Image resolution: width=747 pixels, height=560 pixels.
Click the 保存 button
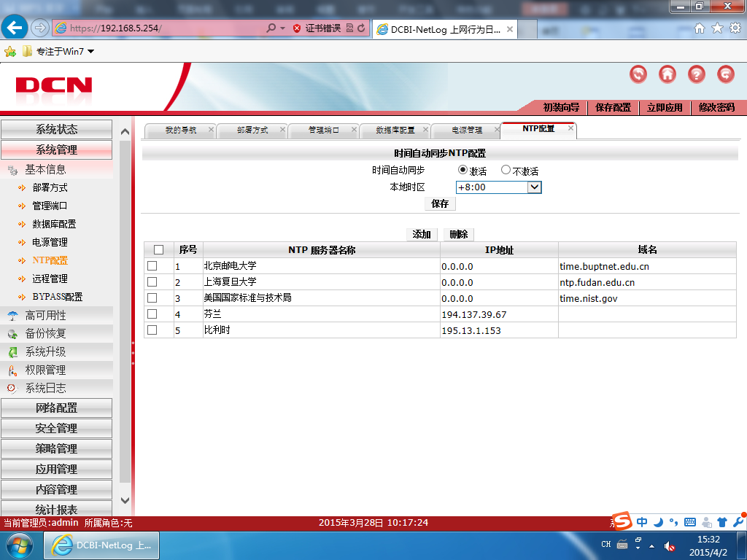pos(440,204)
